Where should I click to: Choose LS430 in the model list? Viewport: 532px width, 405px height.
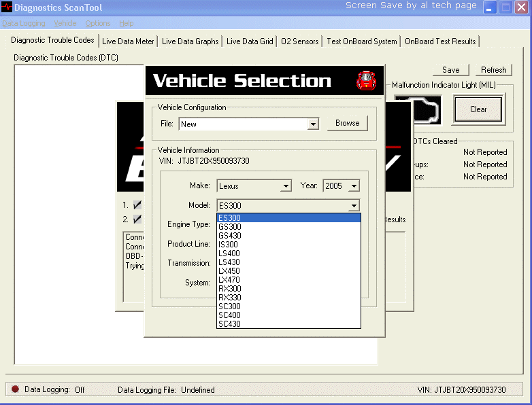230,262
